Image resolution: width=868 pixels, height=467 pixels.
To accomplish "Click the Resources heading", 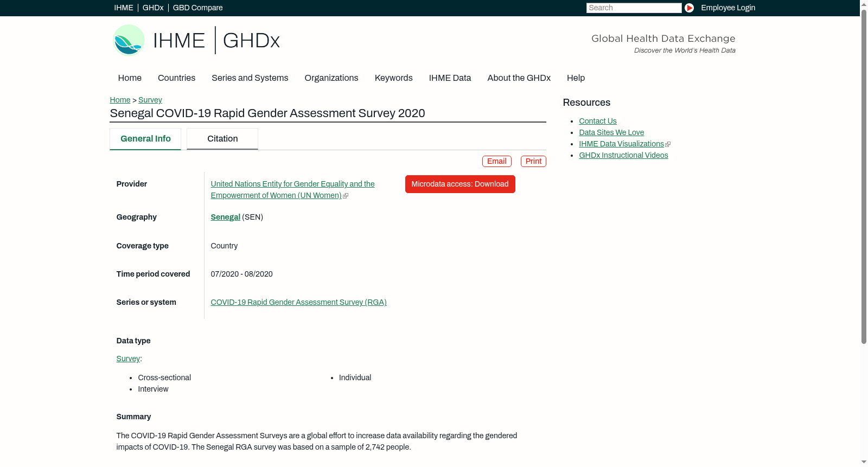I will point(586,103).
